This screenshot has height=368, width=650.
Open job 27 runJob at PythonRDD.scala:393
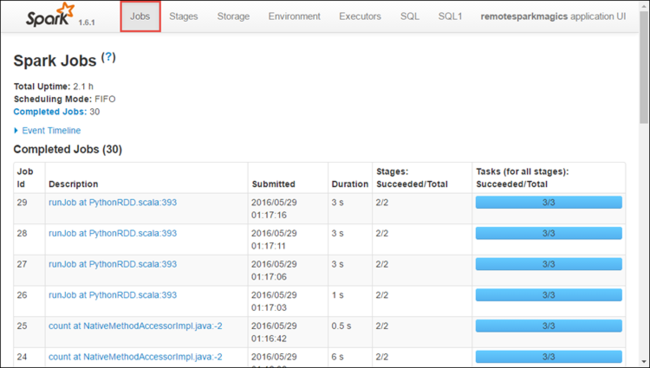click(x=113, y=264)
